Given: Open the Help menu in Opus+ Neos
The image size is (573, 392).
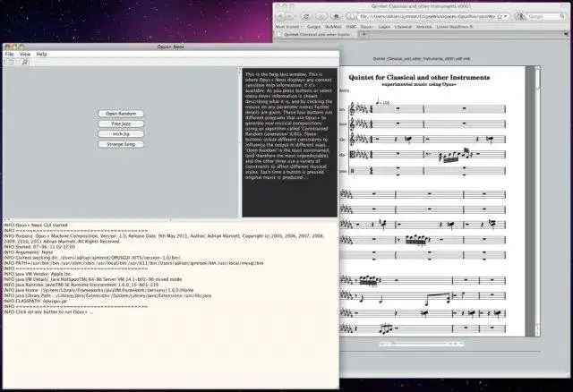Looking at the screenshot, I should click(x=42, y=54).
